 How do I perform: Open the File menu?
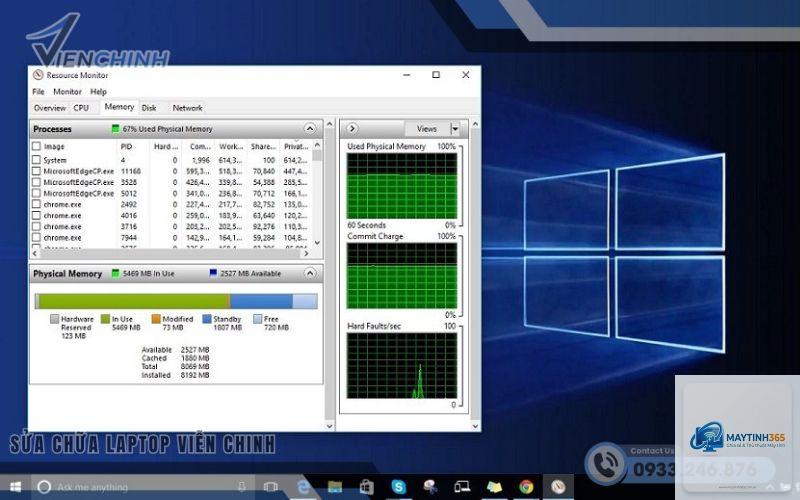[x=38, y=91]
